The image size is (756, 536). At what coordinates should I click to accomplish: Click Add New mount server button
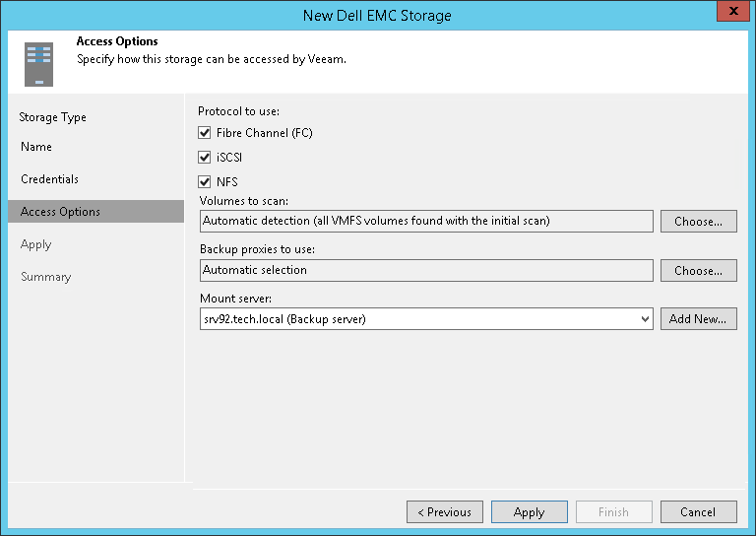pos(698,319)
